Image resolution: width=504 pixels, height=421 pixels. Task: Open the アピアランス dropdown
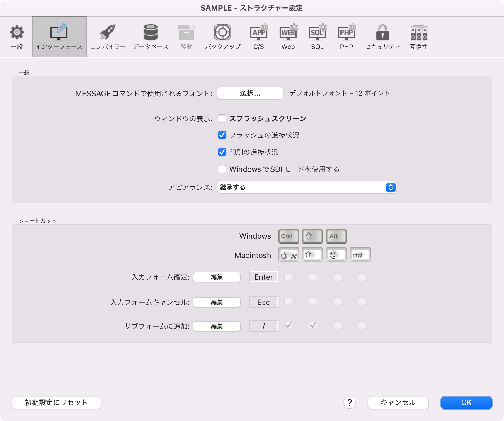point(307,187)
